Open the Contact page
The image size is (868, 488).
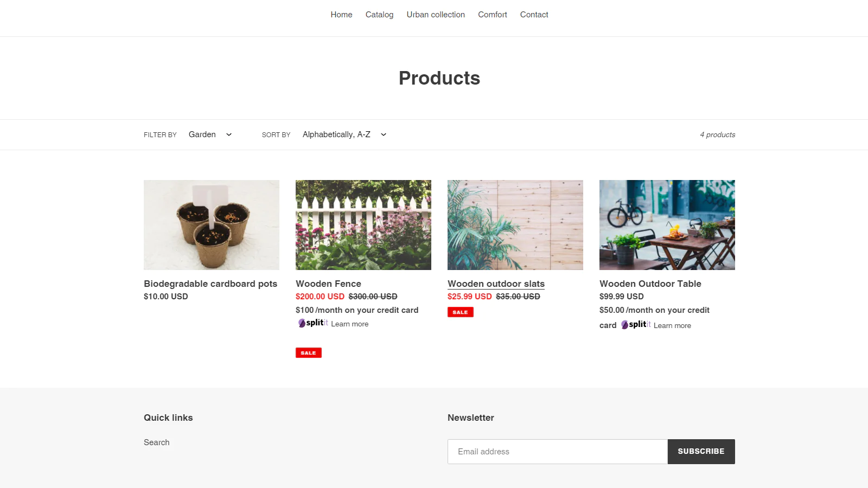point(534,15)
